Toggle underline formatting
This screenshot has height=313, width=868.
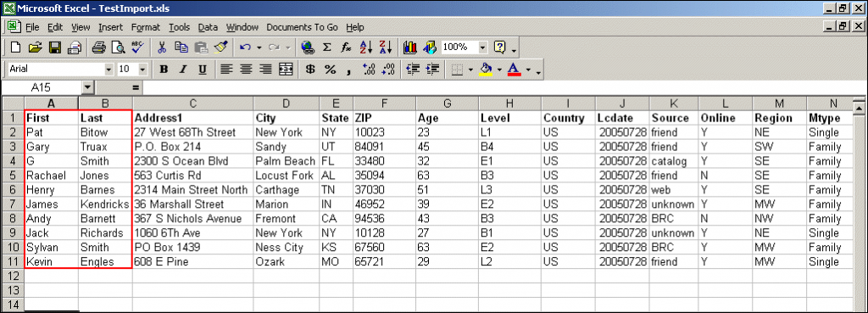203,70
